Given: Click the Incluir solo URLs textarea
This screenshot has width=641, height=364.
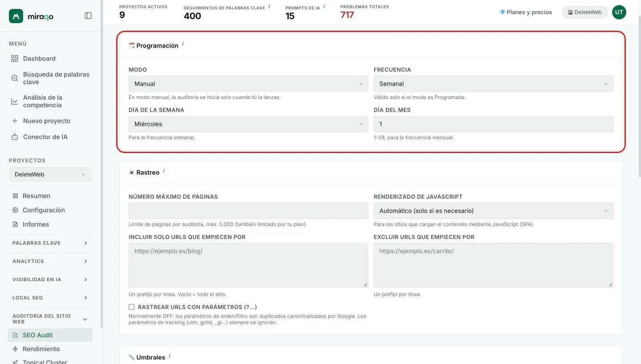Looking at the screenshot, I should click(248, 265).
